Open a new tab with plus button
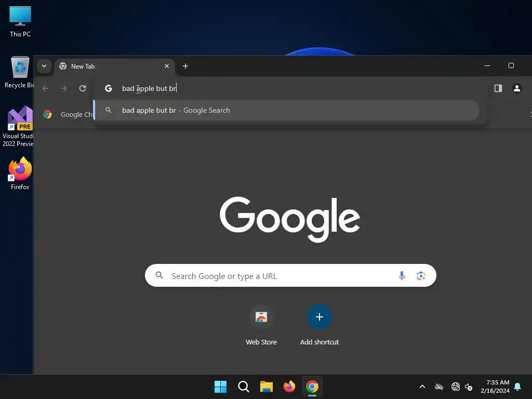This screenshot has height=399, width=532. pos(185,66)
